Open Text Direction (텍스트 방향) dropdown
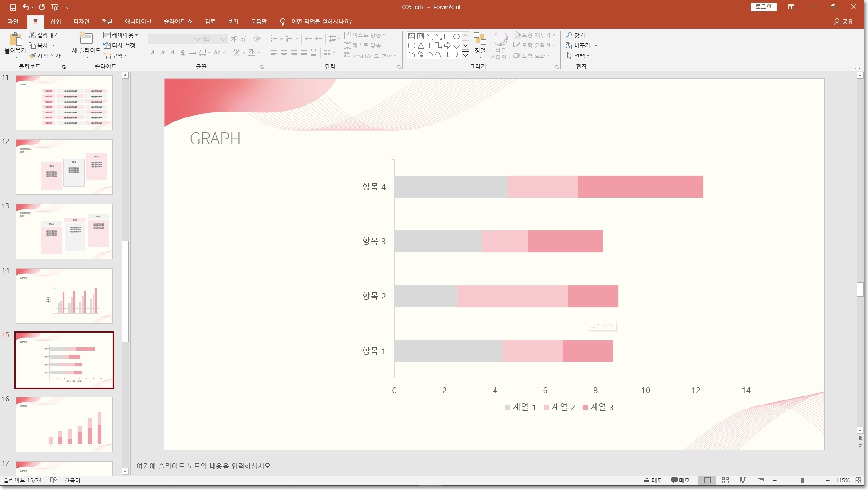 click(x=364, y=35)
